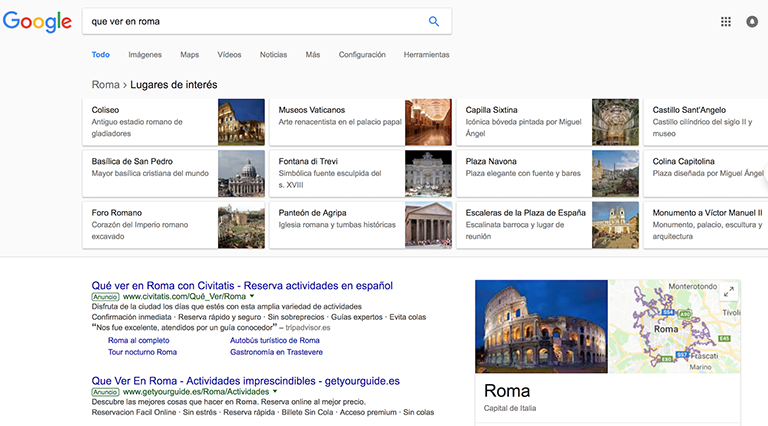Click the blue search magnifier icon

(x=433, y=21)
